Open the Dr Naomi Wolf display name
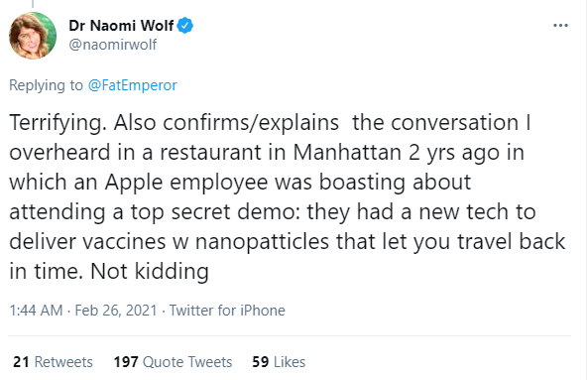The height and width of the screenshot is (380, 588). click(121, 26)
